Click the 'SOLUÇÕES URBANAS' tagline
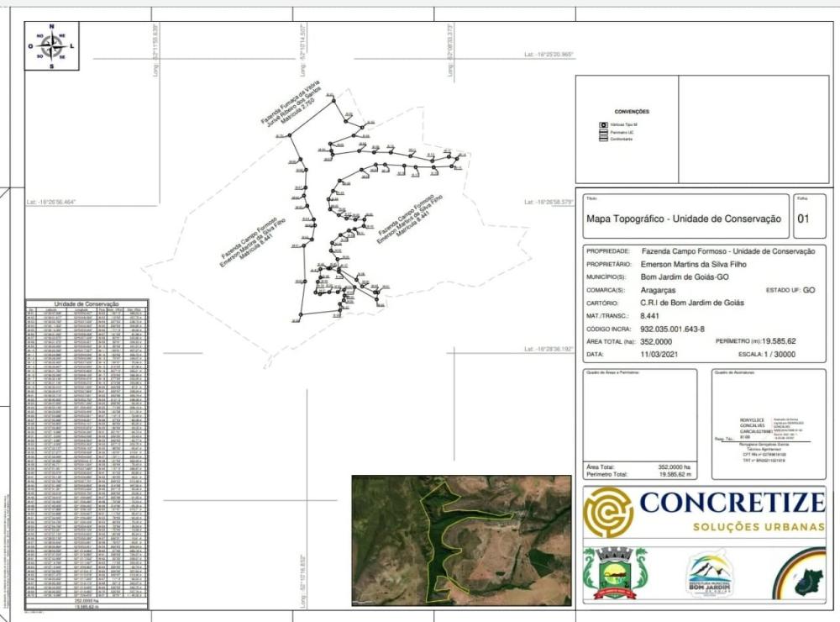840x622 pixels. click(759, 526)
